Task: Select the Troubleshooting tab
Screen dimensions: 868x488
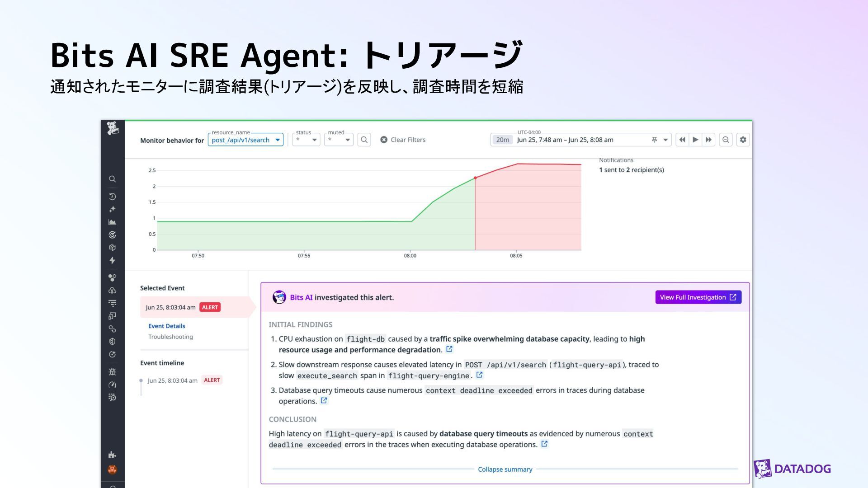Action: point(170,337)
